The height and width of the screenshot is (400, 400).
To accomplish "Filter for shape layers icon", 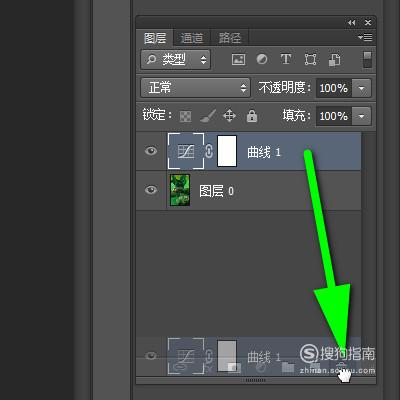I will pos(310,60).
